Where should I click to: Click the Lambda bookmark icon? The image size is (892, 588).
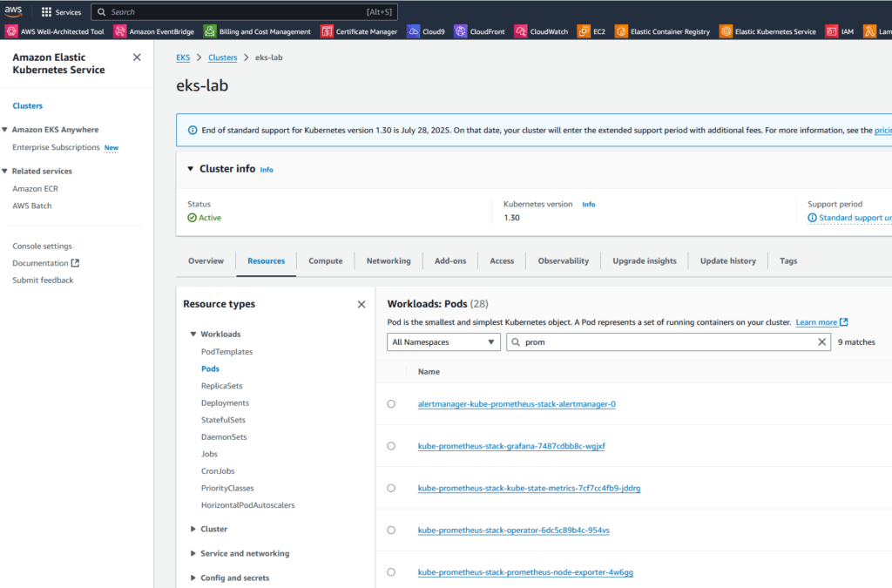869,31
